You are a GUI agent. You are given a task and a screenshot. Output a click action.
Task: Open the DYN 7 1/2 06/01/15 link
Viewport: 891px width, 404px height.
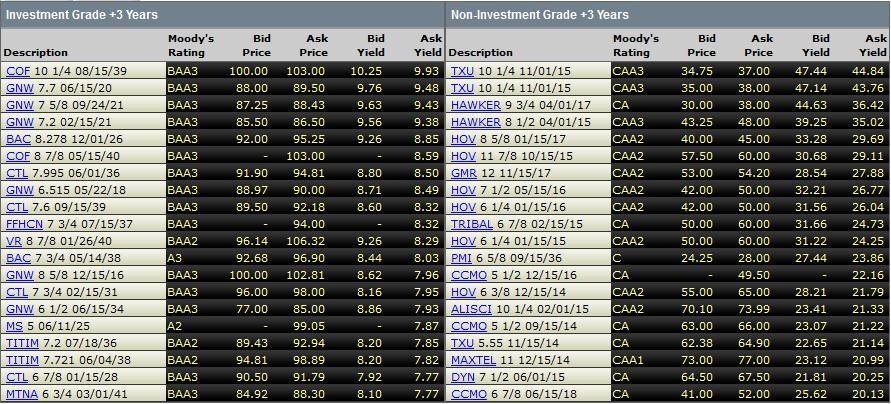pyautogui.click(x=463, y=377)
